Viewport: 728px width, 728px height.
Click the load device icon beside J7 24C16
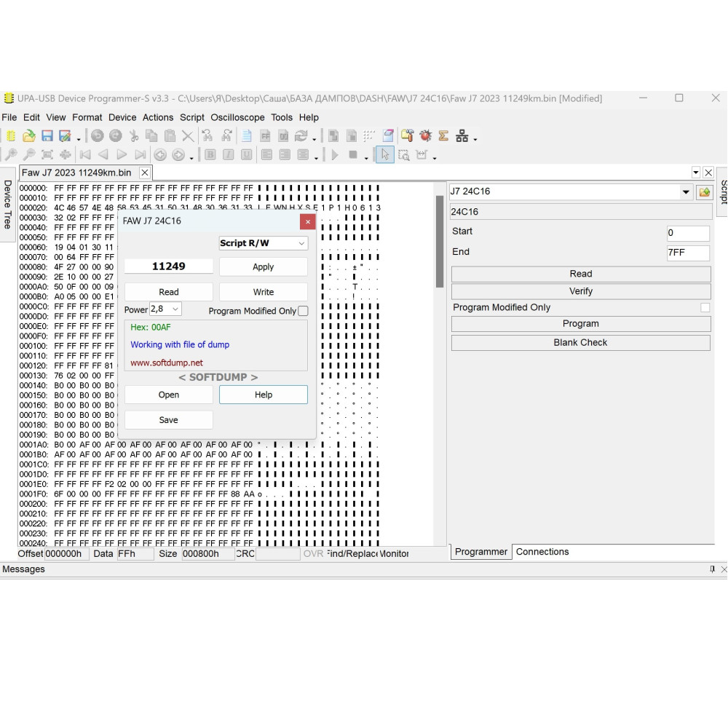[x=704, y=191]
